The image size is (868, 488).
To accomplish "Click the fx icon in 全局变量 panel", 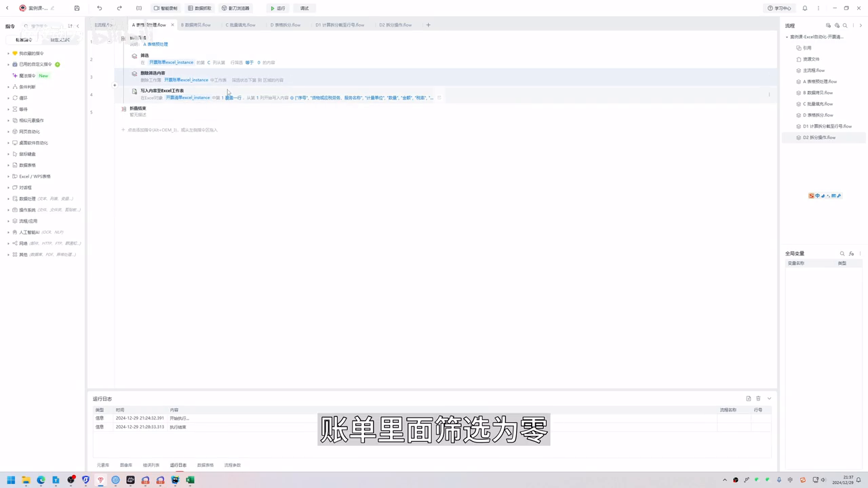I will [x=852, y=253].
